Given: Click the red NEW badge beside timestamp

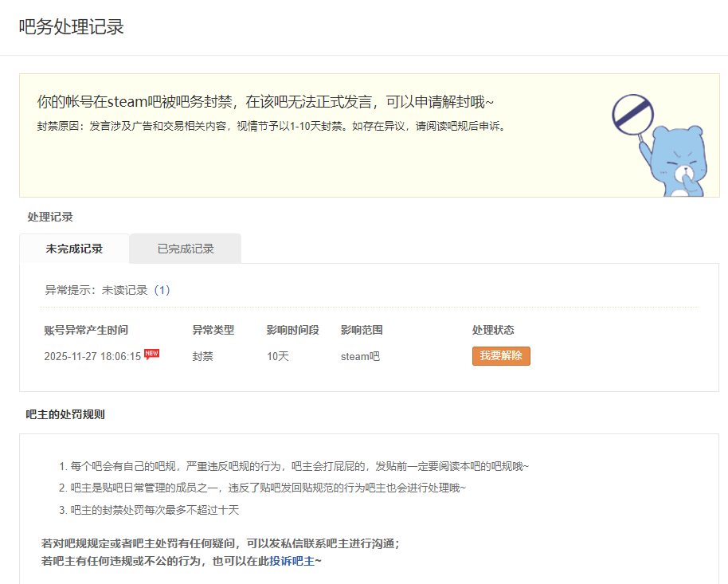Looking at the screenshot, I should 151,354.
